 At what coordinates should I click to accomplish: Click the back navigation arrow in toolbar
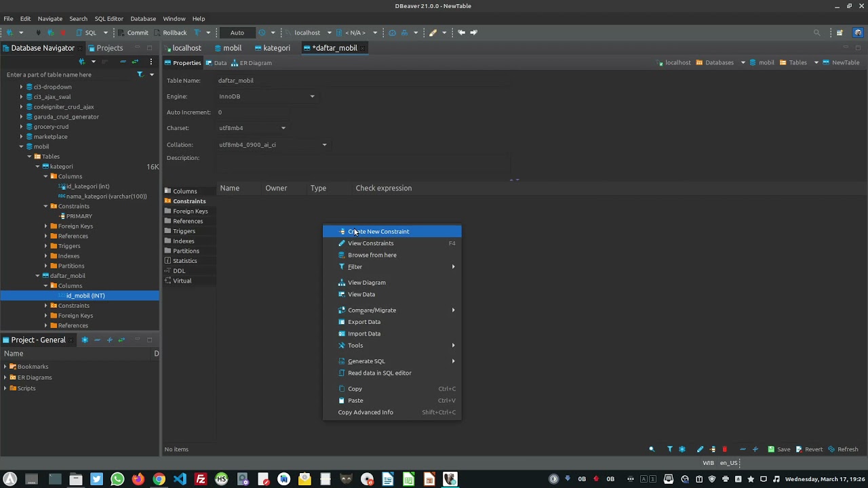coord(461,33)
